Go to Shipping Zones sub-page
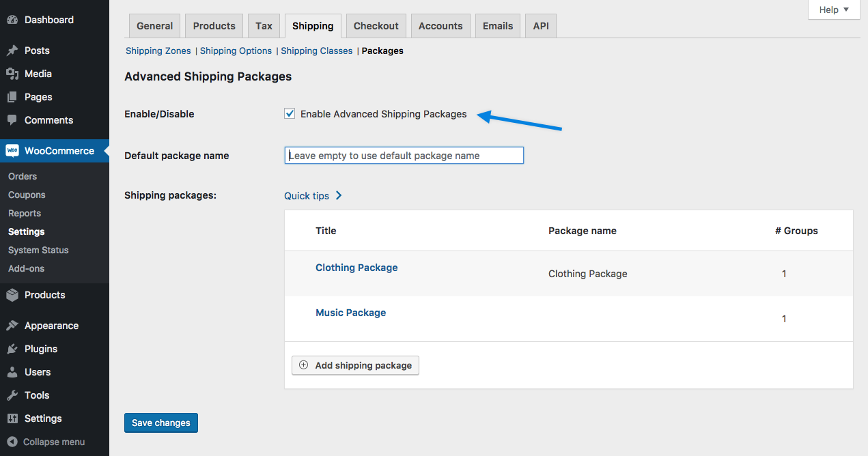Image resolution: width=868 pixels, height=456 pixels. (x=158, y=51)
